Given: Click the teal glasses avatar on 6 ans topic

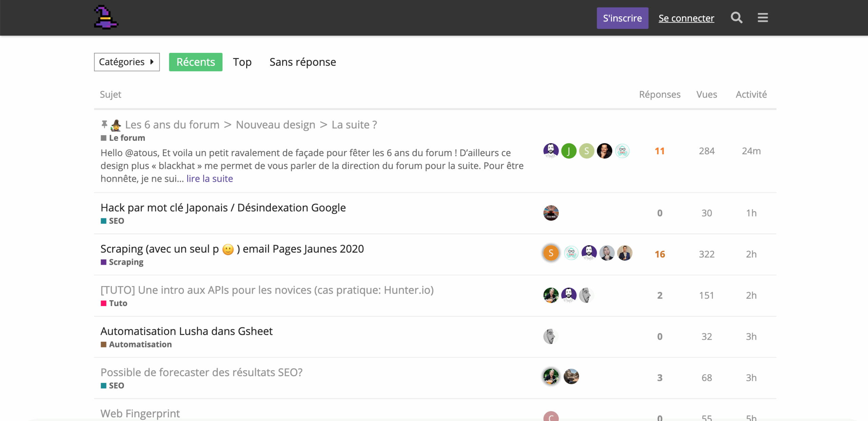Looking at the screenshot, I should coord(622,151).
